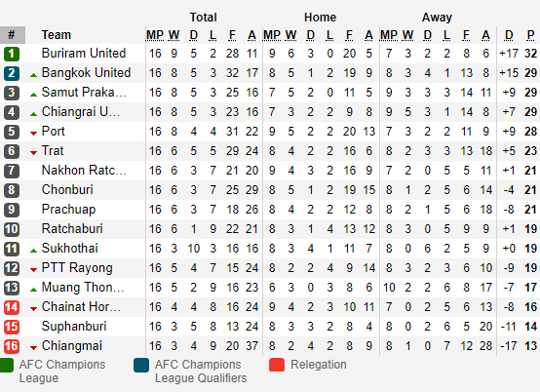Open the Buriram United team link
Viewport: 540px width, 392px height.
(84, 53)
